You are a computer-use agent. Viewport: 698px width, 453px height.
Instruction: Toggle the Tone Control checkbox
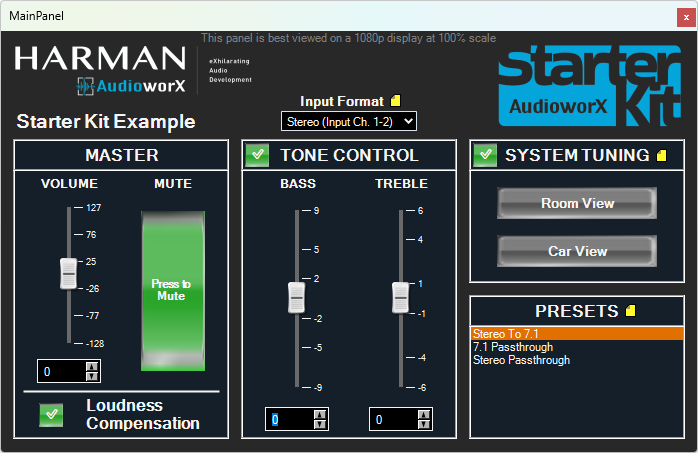coord(257,155)
